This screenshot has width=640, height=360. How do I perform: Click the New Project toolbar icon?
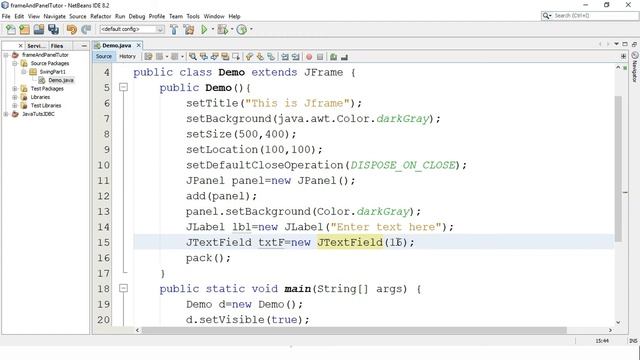click(24, 29)
